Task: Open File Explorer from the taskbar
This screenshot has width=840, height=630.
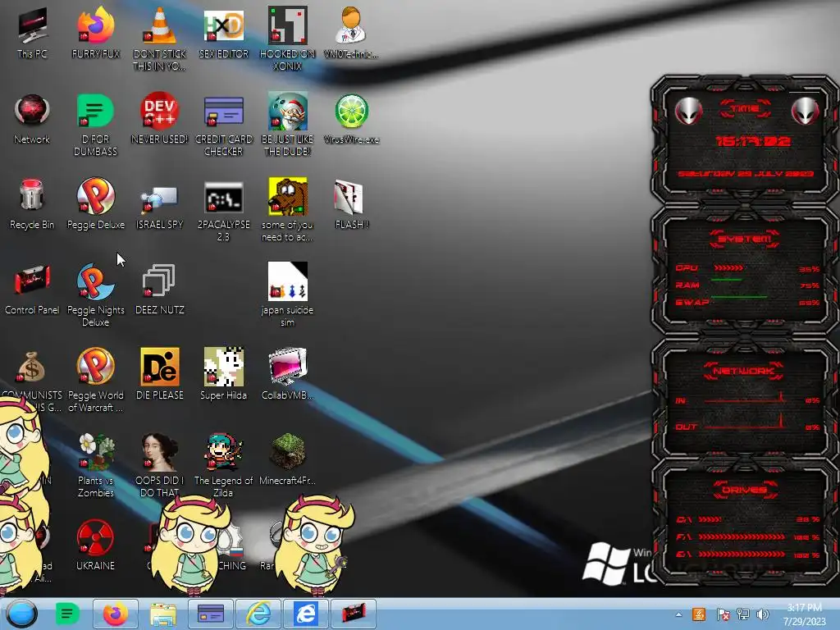Action: tap(163, 614)
